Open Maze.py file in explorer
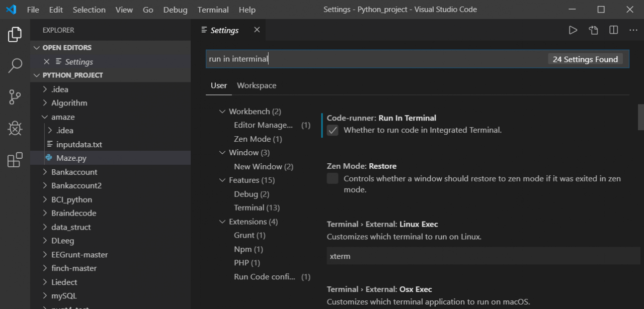 coord(110,158)
